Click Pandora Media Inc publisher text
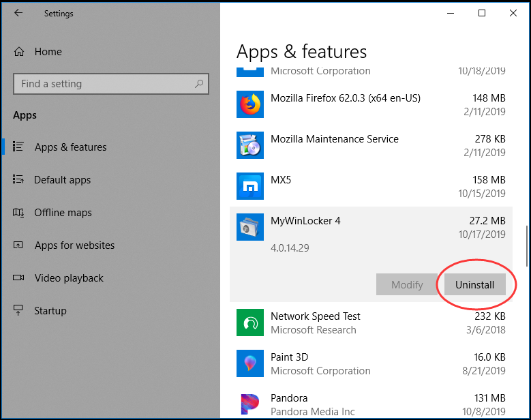The image size is (531, 420). [313, 412]
